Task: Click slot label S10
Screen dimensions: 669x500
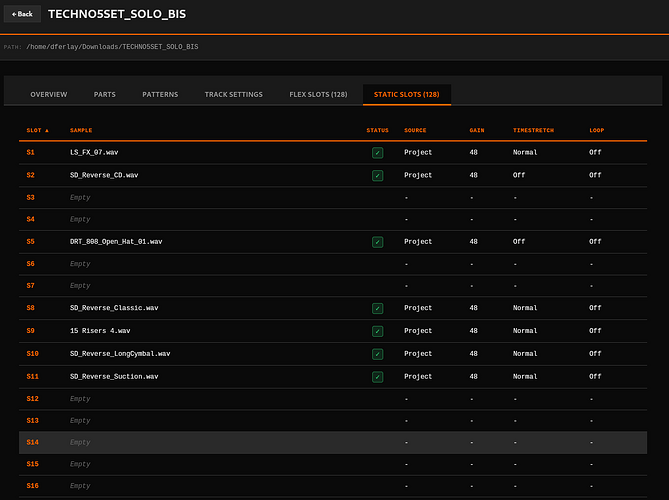Action: tap(32, 353)
